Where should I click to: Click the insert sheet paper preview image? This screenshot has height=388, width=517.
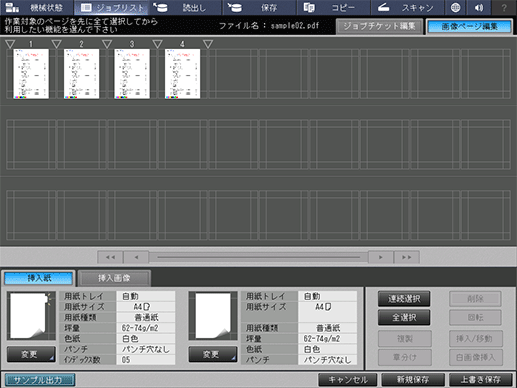tap(213, 315)
